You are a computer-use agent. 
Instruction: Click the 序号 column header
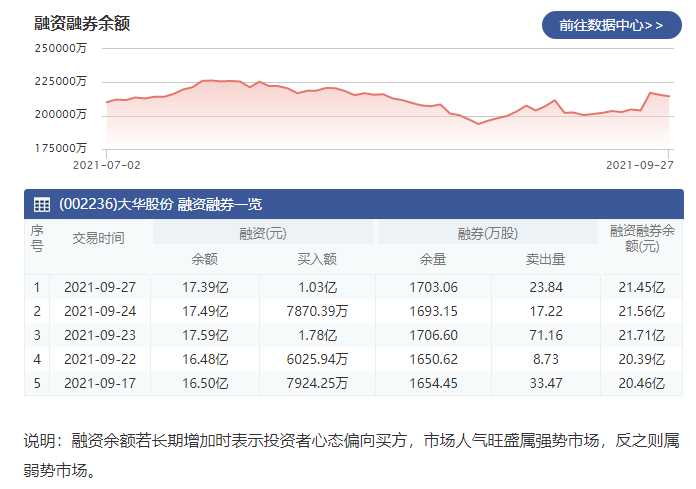37,239
